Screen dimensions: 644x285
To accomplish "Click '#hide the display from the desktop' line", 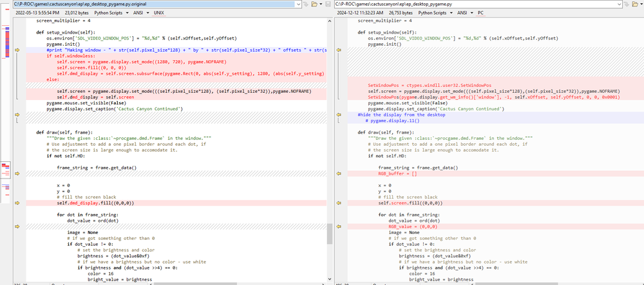I will tap(401, 115).
